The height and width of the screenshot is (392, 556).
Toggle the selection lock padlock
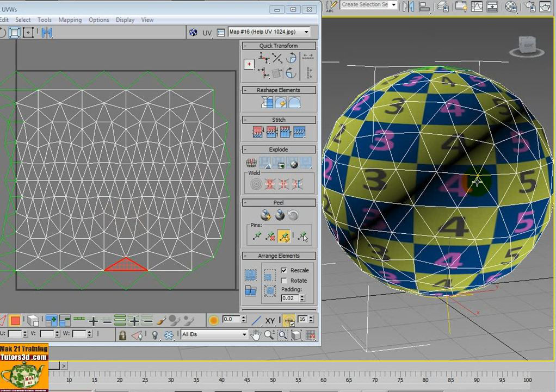point(122,335)
